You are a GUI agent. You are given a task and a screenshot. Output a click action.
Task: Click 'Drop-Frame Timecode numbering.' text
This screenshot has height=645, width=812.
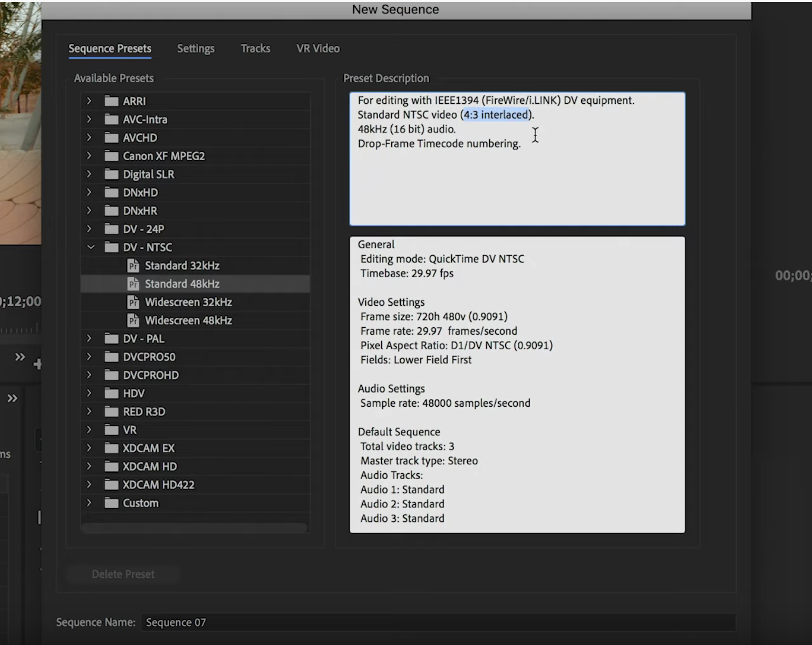point(439,143)
